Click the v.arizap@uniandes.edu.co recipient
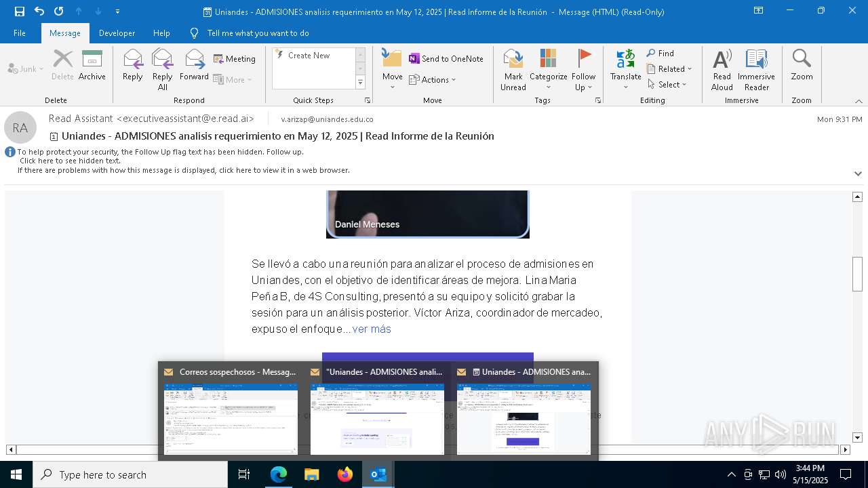 (x=327, y=119)
